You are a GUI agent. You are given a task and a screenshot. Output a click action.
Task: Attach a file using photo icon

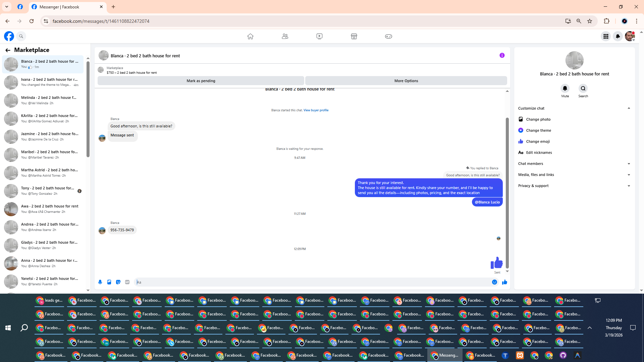pyautogui.click(x=109, y=282)
